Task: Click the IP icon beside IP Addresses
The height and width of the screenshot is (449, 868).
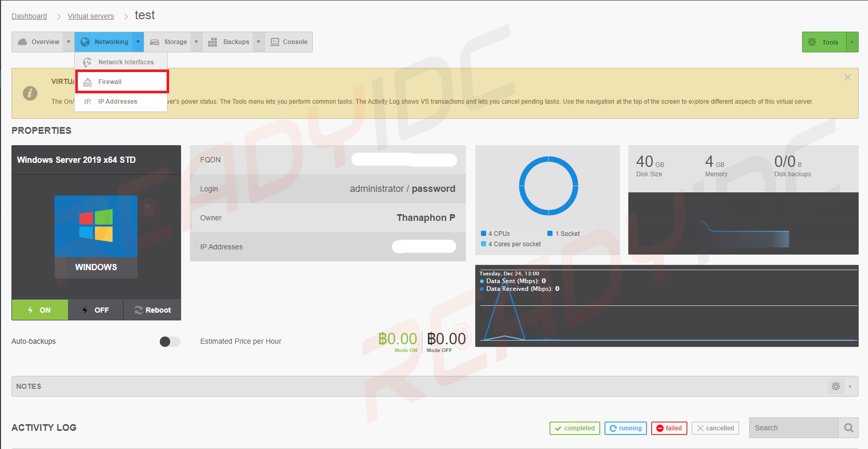Action: 88,102
